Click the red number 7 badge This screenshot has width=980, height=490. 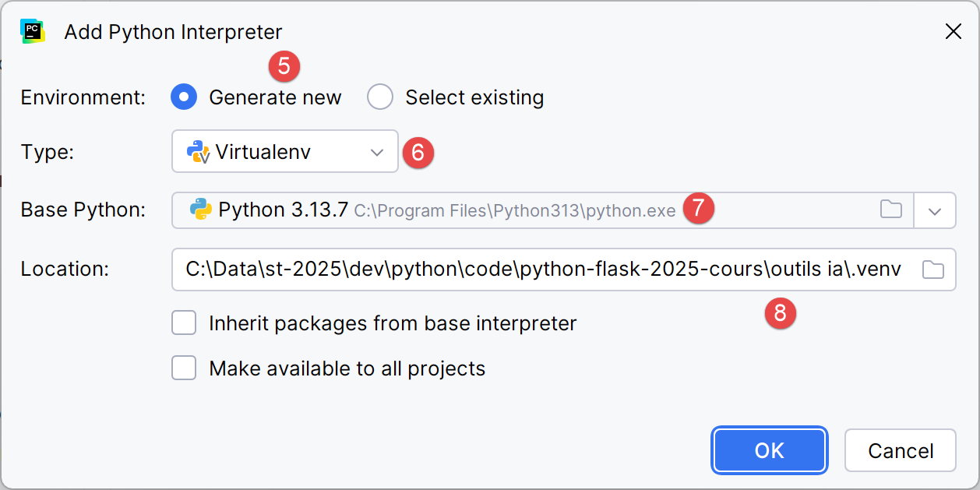(x=699, y=209)
